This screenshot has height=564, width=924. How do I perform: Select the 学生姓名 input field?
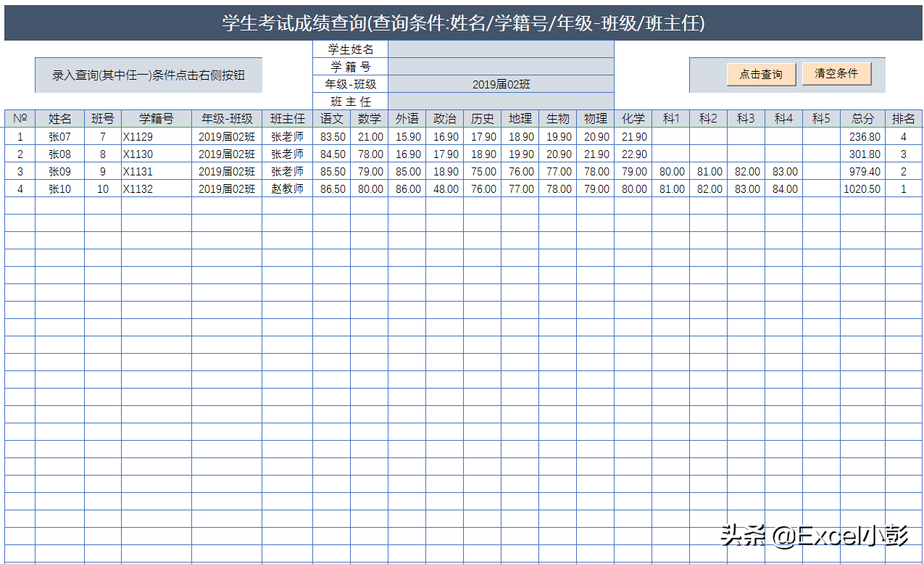tap(501, 49)
